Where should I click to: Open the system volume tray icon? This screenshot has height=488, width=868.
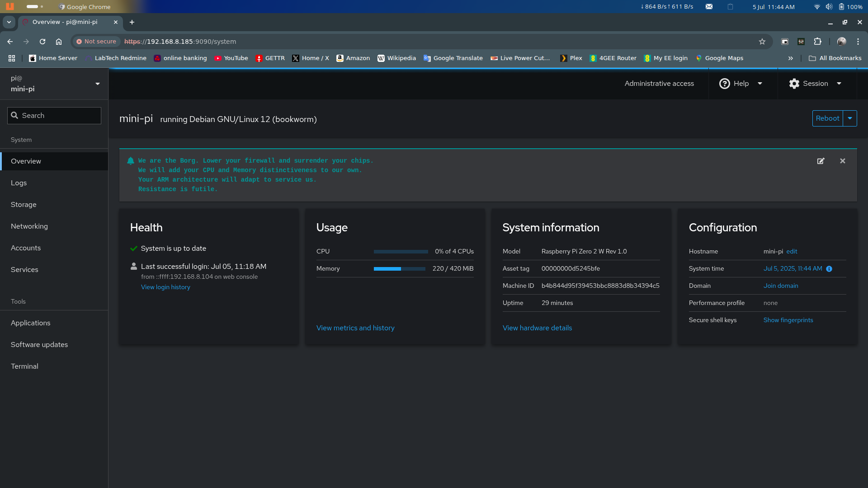829,7
